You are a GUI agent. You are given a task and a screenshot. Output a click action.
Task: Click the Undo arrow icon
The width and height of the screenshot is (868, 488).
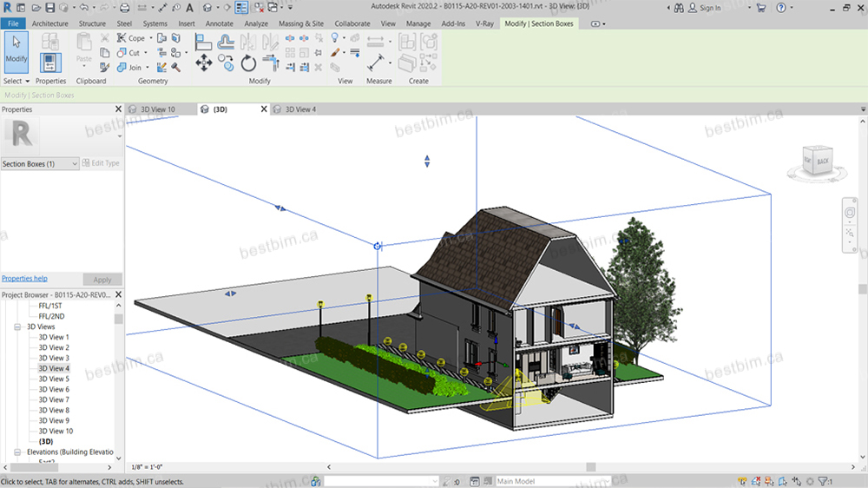click(x=83, y=8)
